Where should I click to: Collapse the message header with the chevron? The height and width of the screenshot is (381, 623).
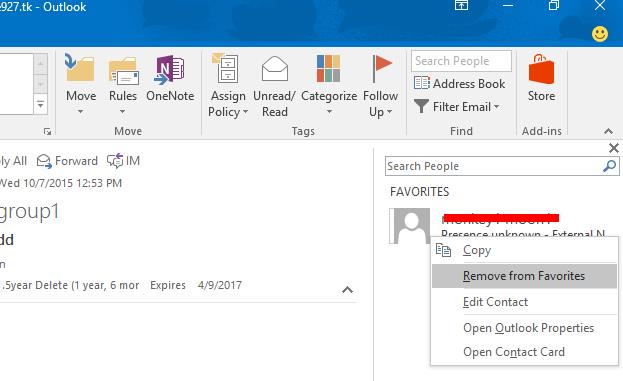pyautogui.click(x=347, y=290)
